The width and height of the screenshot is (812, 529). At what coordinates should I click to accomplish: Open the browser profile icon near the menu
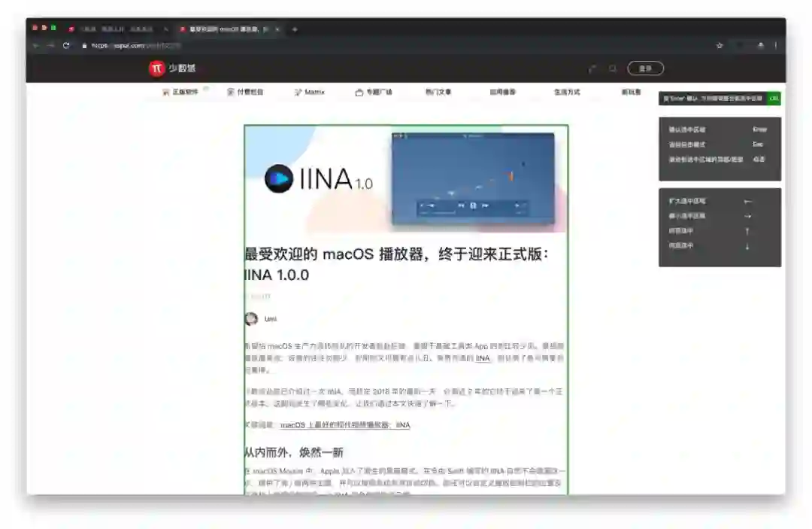[761, 46]
